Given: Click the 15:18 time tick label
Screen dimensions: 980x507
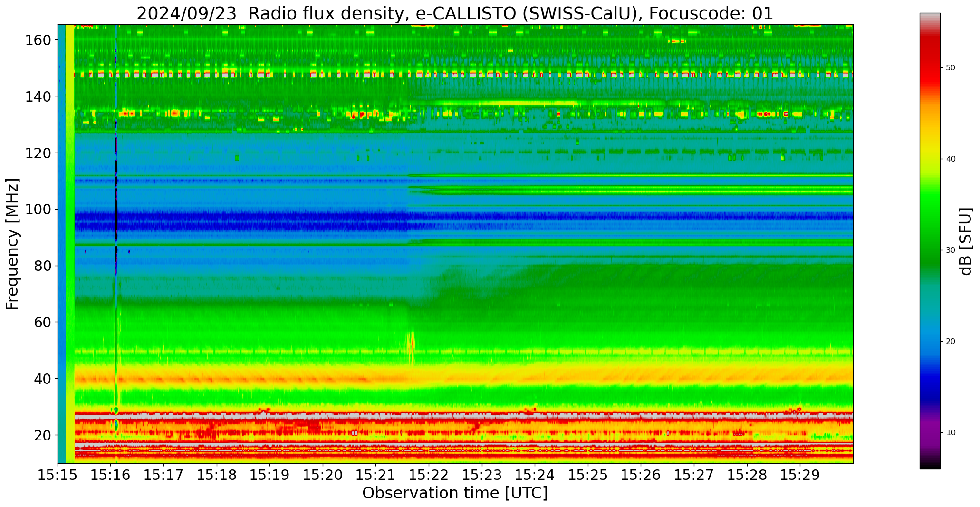Looking at the screenshot, I should 217,475.
